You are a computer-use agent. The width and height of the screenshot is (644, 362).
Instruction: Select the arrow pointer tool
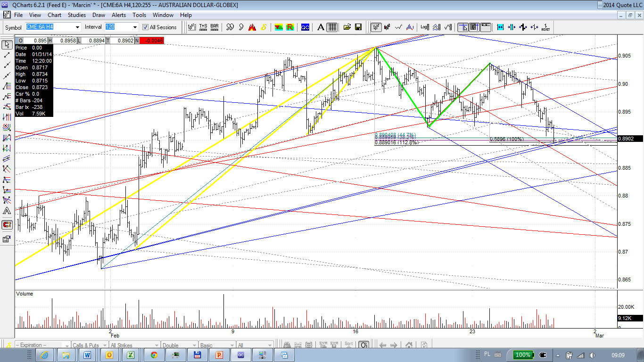[7, 45]
